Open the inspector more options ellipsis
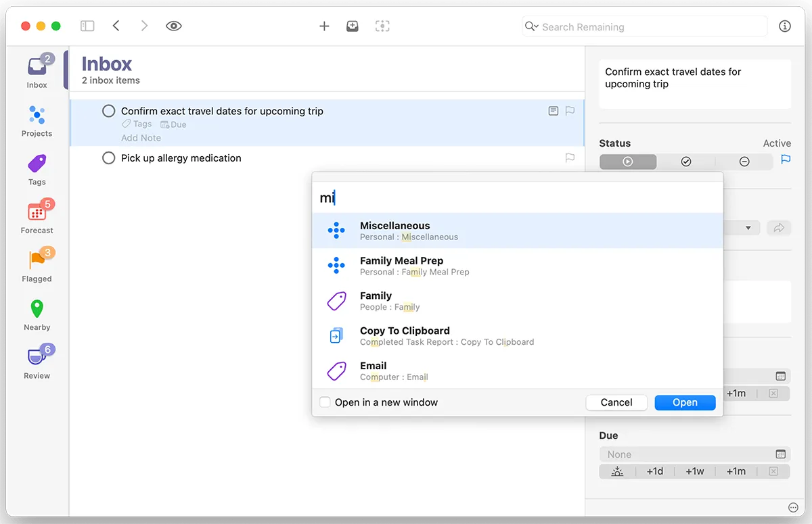 point(793,508)
